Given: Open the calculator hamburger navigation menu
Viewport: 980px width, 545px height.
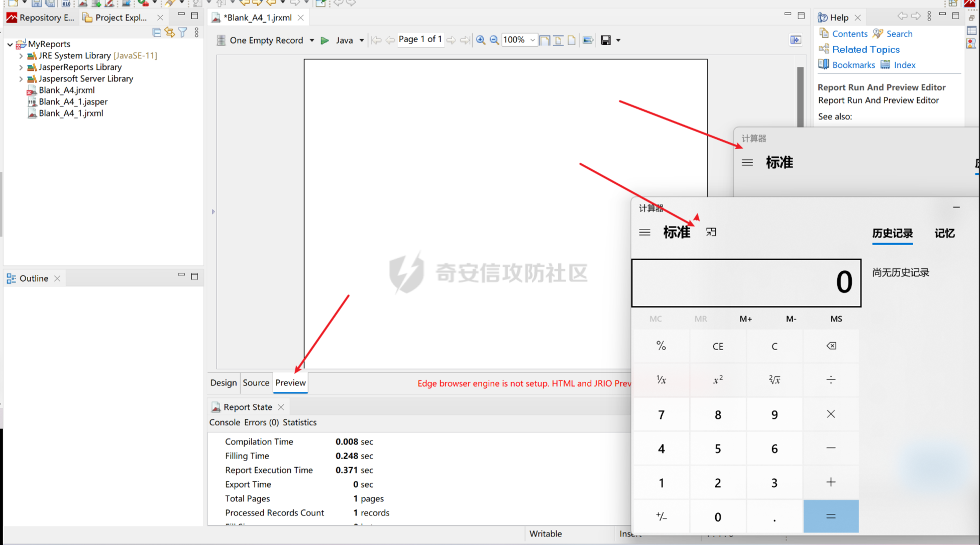Looking at the screenshot, I should tap(644, 233).
